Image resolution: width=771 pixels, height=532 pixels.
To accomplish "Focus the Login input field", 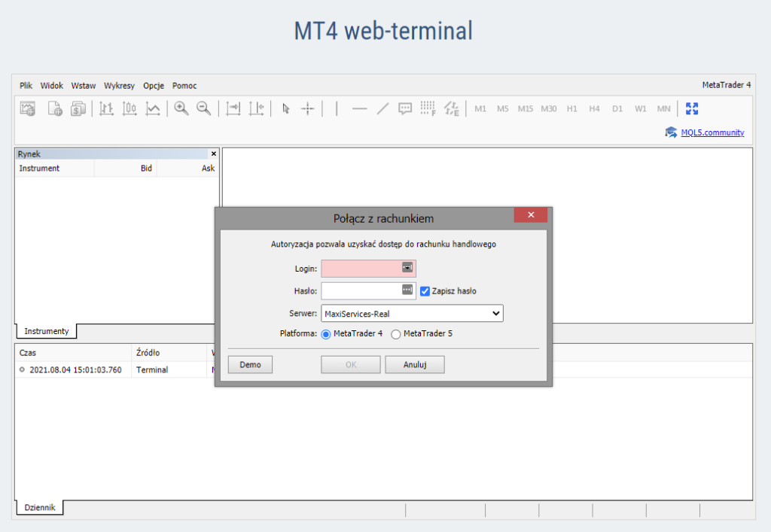I will (368, 269).
